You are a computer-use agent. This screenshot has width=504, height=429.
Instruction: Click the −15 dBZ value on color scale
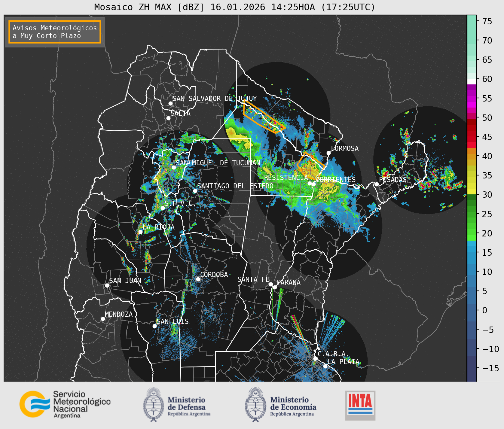(x=490, y=368)
